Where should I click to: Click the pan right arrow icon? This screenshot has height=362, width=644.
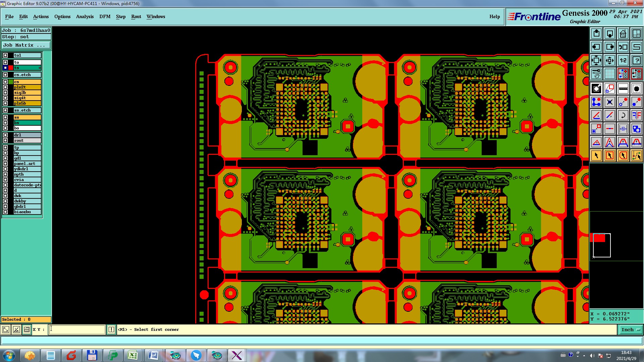tap(610, 47)
